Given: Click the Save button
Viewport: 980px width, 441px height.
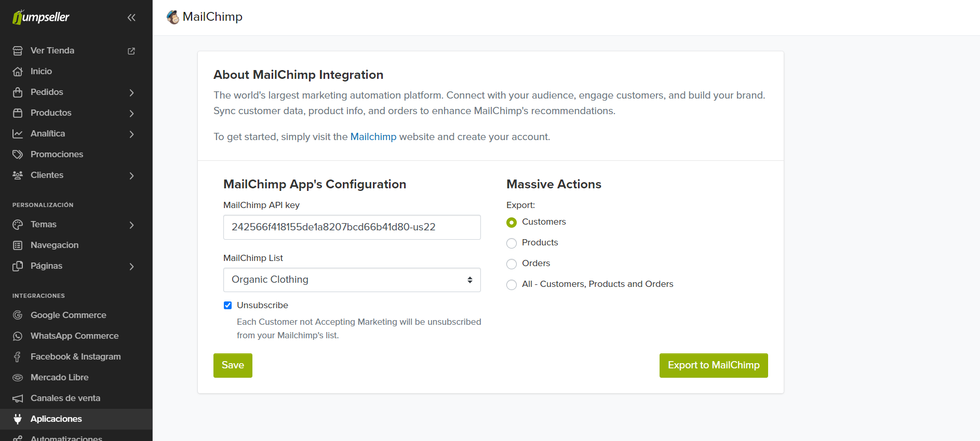Looking at the screenshot, I should (233, 365).
